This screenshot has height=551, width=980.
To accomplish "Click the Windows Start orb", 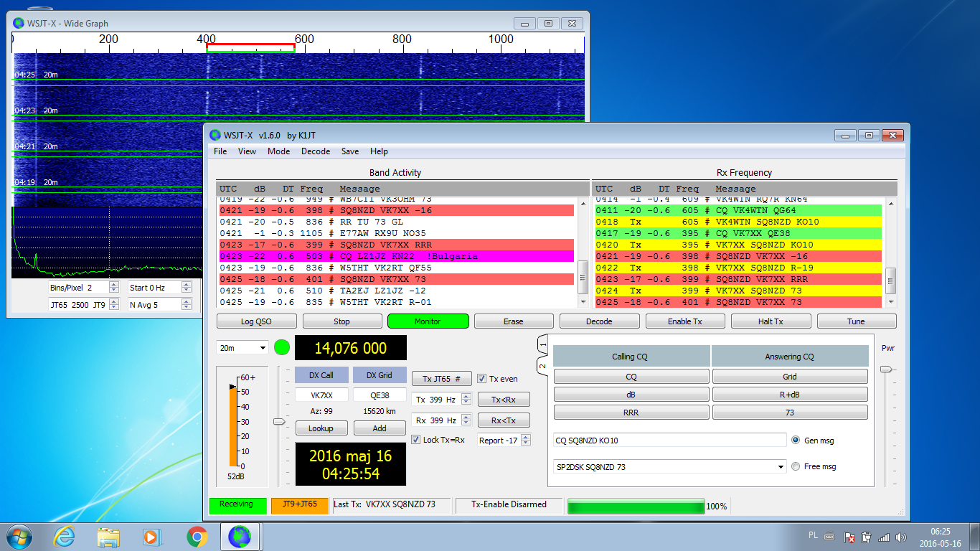I will click(19, 536).
